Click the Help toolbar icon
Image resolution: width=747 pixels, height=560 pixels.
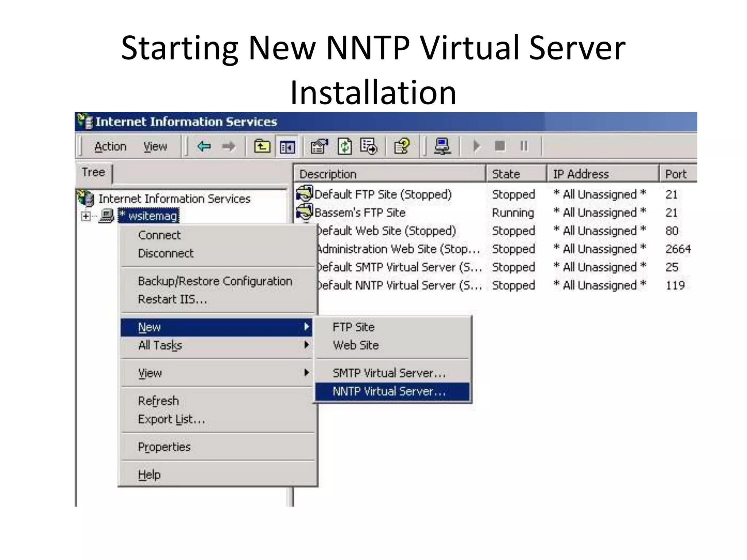click(402, 147)
